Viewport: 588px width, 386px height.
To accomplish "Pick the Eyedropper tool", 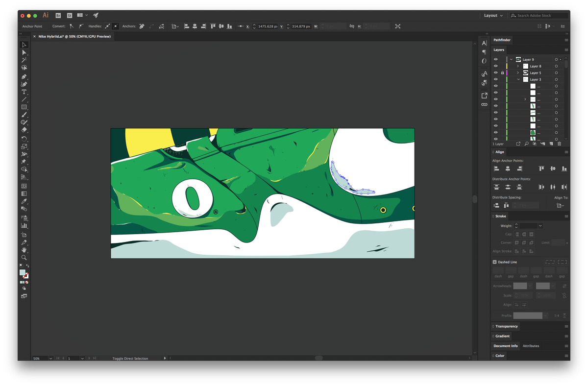I will tap(24, 200).
